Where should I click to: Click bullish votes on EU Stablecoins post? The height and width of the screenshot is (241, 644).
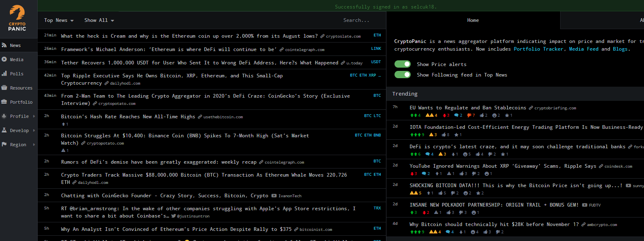coord(415,115)
